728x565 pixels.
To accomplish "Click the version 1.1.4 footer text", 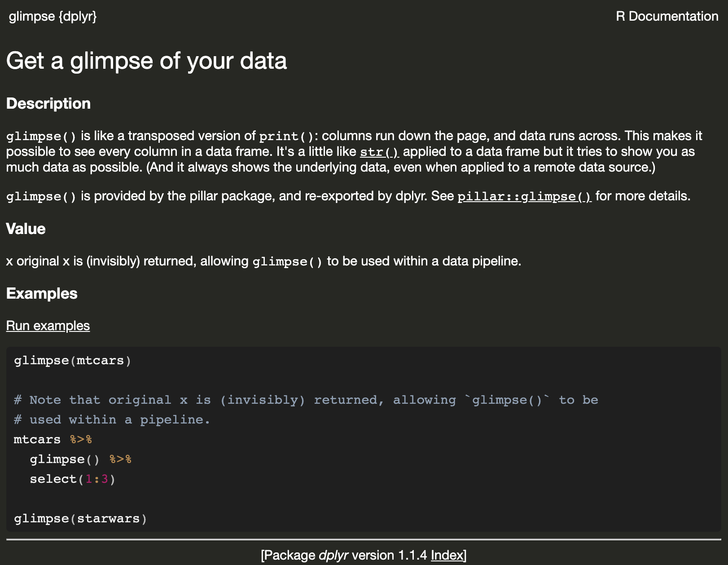I will point(389,555).
